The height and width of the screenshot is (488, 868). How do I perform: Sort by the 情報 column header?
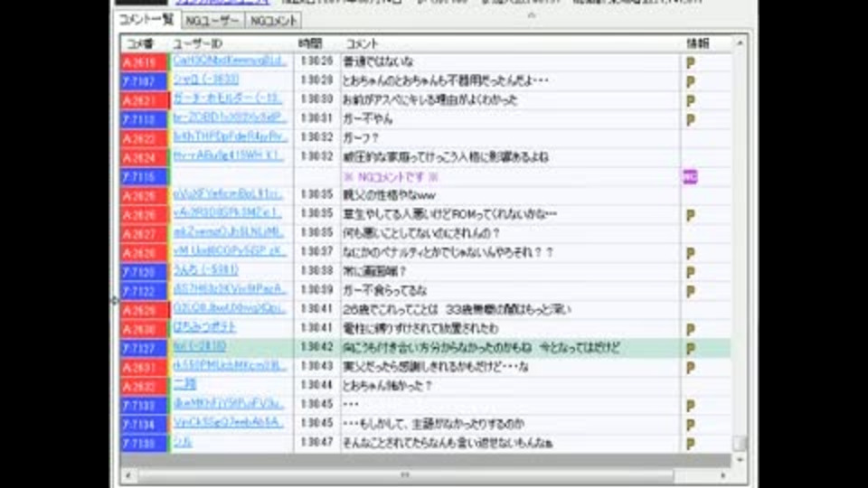click(x=697, y=43)
